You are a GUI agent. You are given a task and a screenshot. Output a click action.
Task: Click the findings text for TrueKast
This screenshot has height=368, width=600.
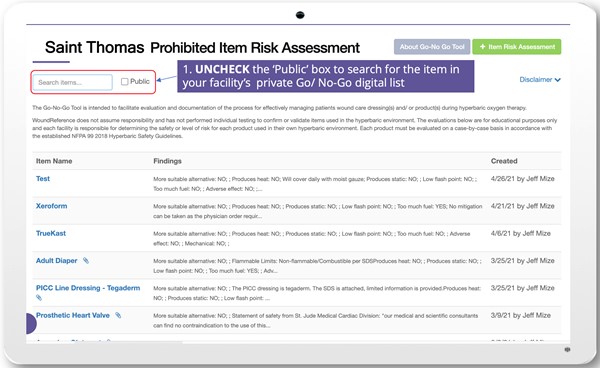click(311, 238)
